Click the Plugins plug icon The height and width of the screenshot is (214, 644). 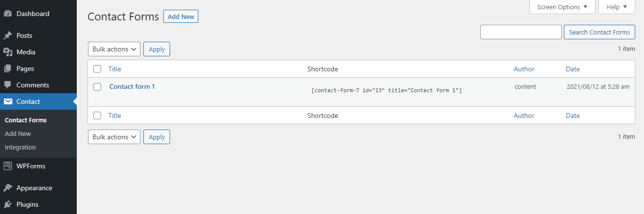[8, 204]
